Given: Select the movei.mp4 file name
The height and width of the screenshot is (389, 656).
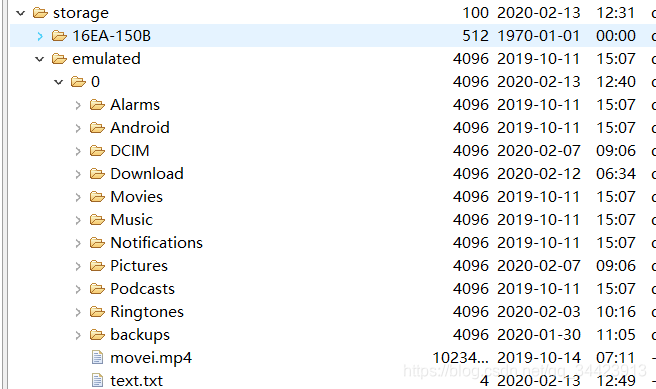Looking at the screenshot, I should point(151,358).
